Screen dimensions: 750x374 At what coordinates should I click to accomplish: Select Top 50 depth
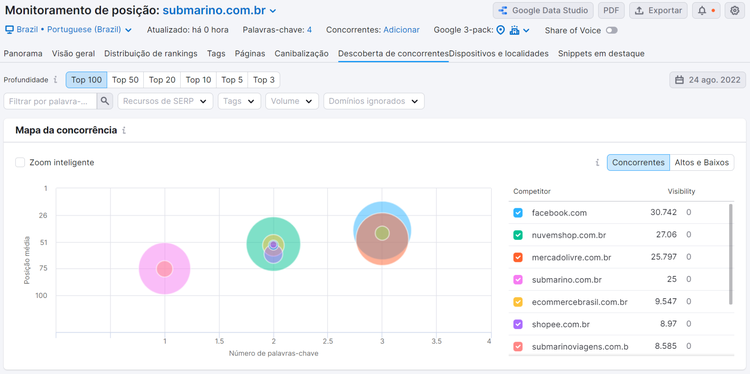pos(125,80)
